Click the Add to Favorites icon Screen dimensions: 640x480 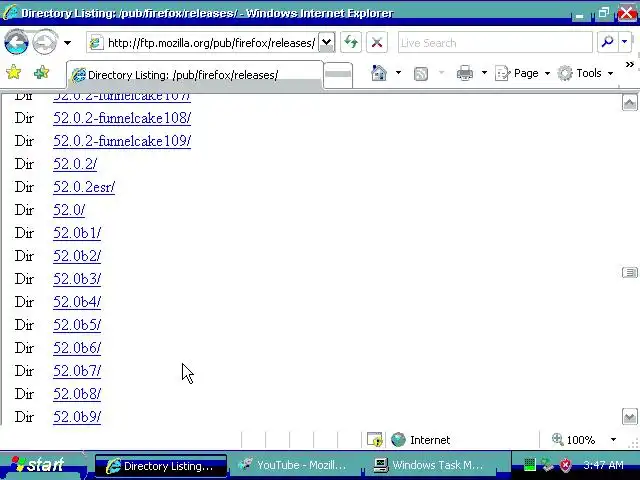41,73
